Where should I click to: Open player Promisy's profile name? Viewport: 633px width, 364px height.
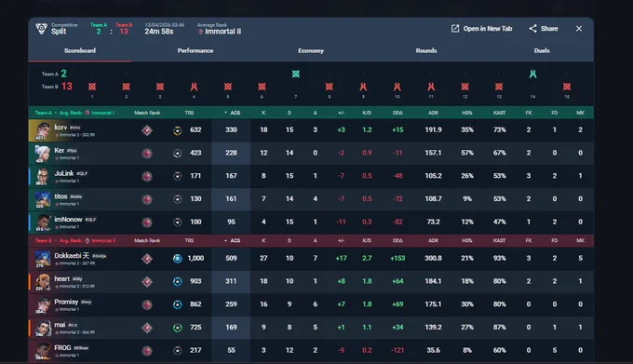[66, 302]
